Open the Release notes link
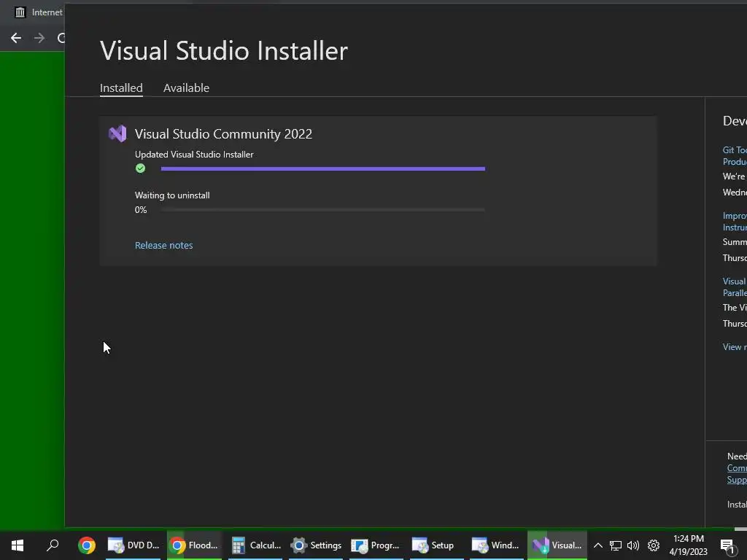Screen dimensions: 747x560 click(x=164, y=245)
